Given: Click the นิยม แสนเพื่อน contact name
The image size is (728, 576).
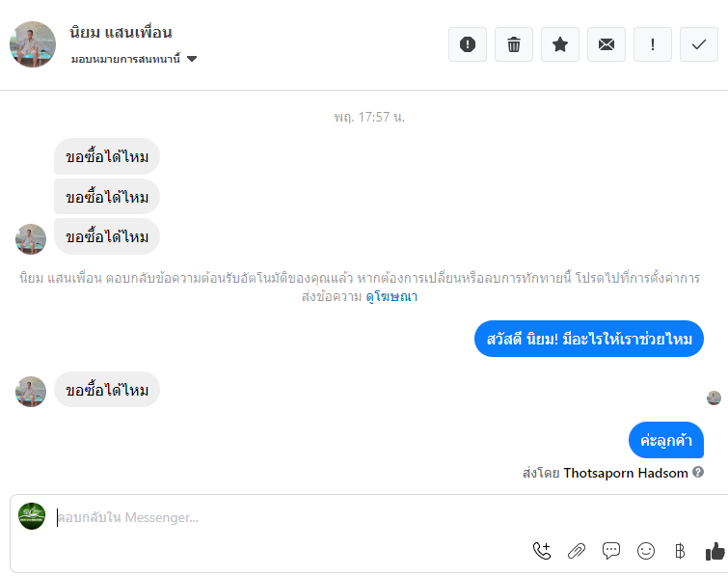Looking at the screenshot, I should 121,33.
